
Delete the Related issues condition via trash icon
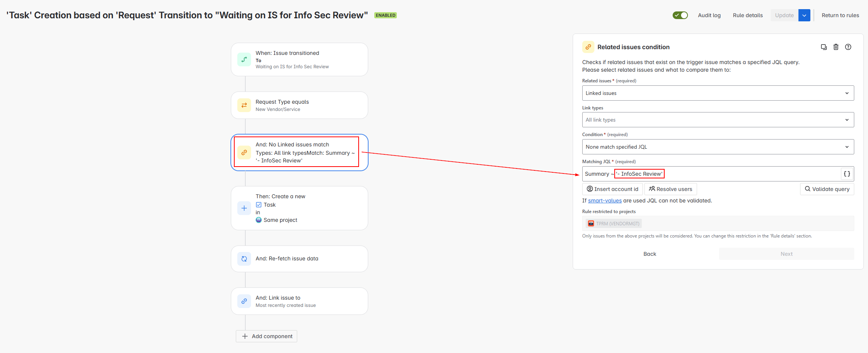pos(836,47)
